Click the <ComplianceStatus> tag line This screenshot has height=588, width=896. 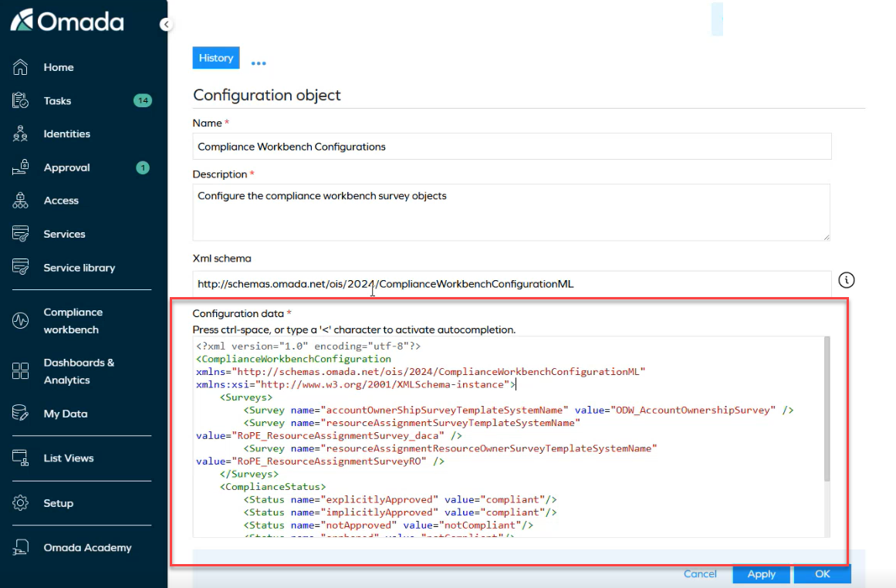[x=272, y=487]
